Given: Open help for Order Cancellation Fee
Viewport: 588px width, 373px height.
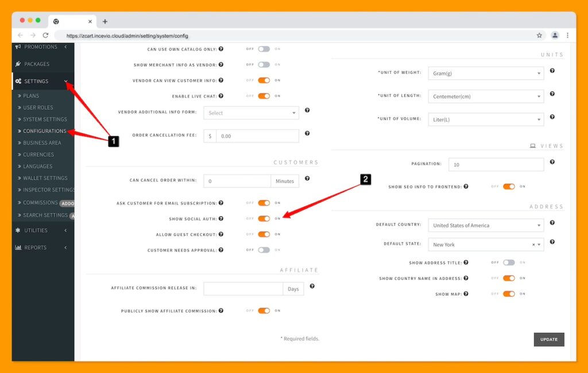Looking at the screenshot, I should click(x=307, y=133).
